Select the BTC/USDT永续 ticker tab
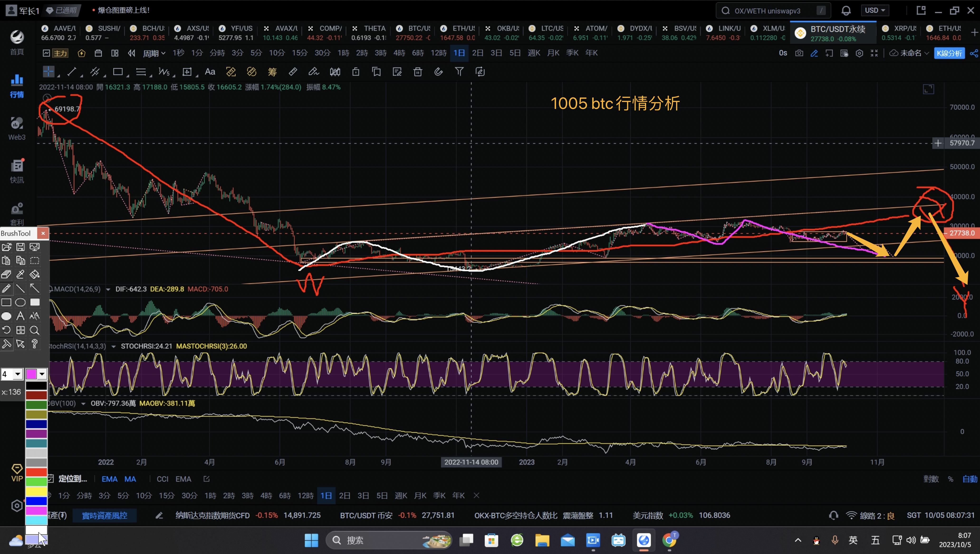 pos(833,33)
